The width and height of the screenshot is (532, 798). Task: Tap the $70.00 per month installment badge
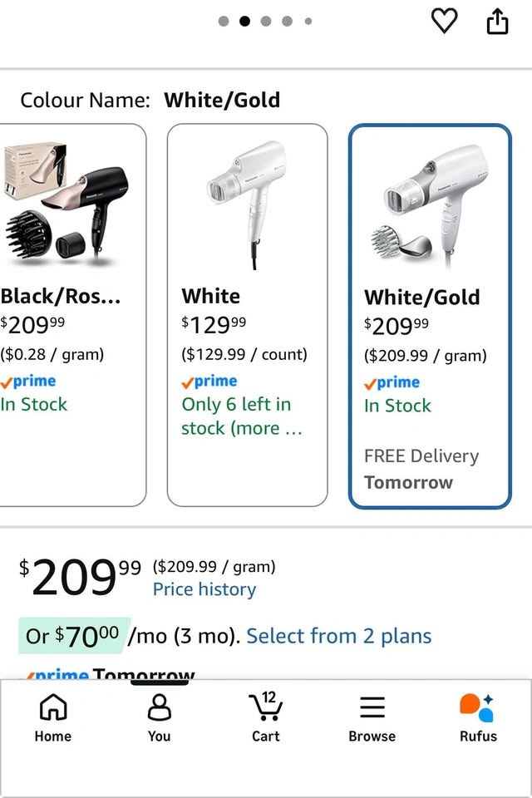(x=74, y=636)
